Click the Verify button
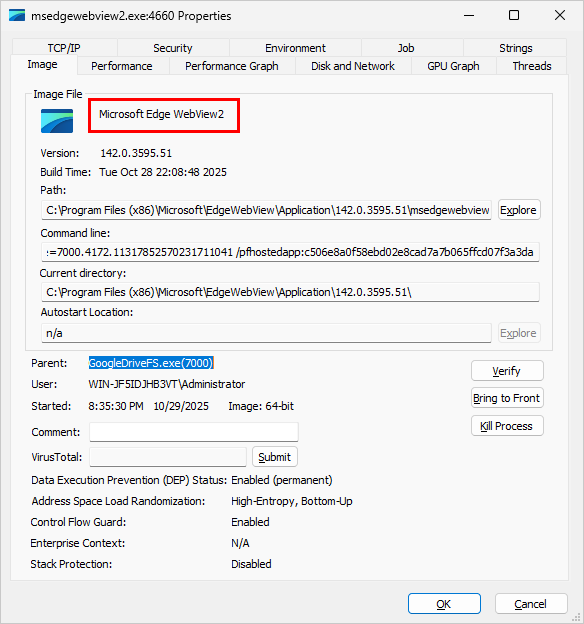 [x=507, y=371]
